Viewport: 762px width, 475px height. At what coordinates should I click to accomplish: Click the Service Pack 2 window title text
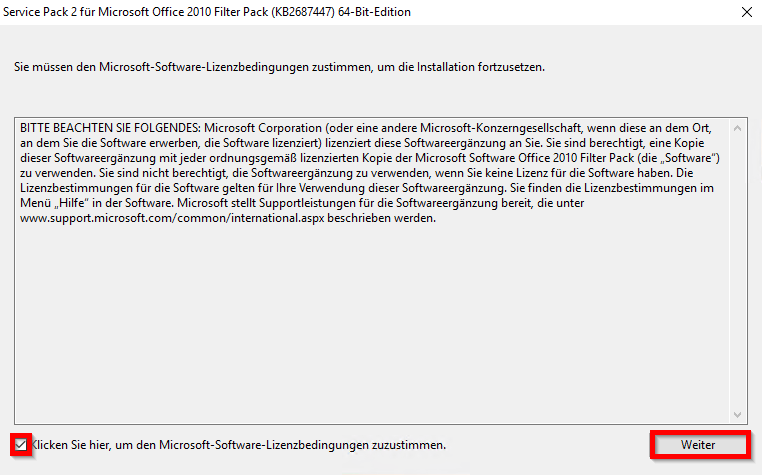coord(120,12)
